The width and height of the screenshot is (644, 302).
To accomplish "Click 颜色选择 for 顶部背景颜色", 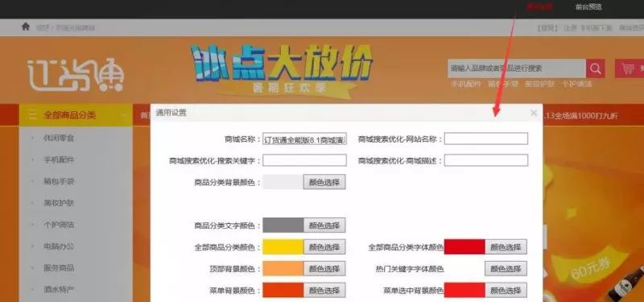I will 324,269.
